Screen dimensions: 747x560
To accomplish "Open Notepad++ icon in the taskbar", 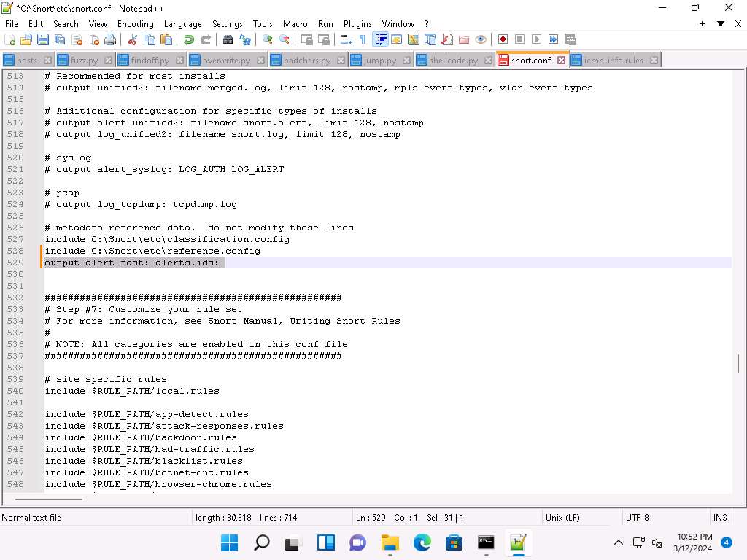I will click(x=518, y=542).
